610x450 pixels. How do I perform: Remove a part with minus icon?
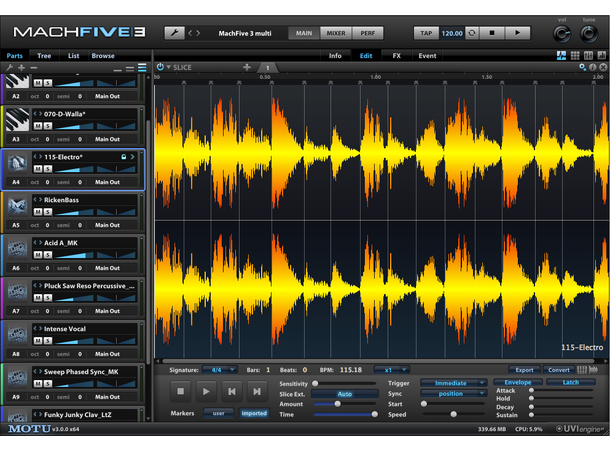(x=34, y=67)
